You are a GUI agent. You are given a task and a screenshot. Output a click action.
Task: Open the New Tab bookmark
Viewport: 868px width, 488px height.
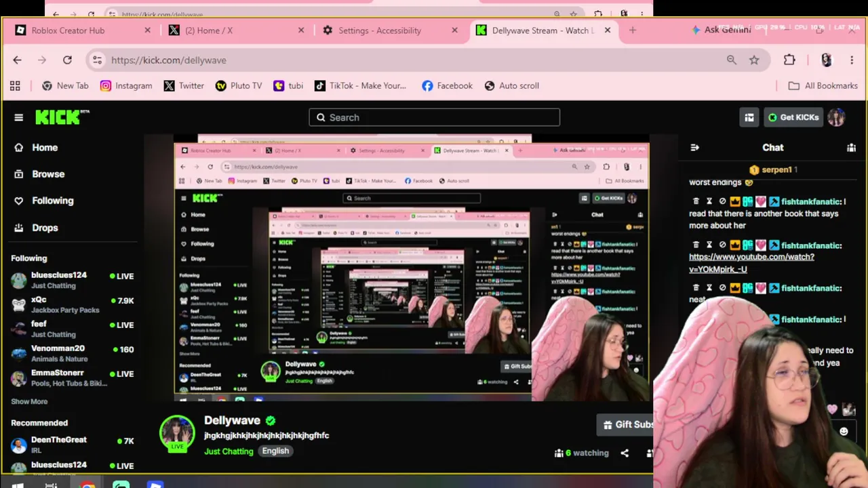[65, 85]
